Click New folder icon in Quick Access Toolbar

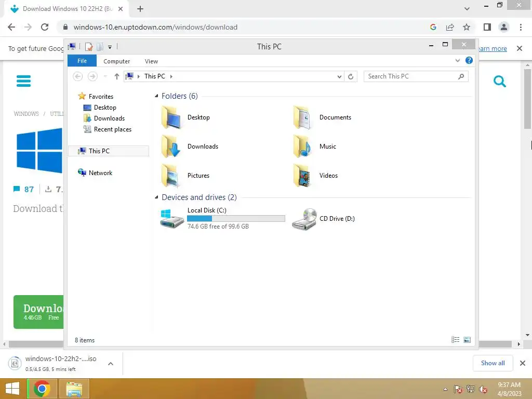[x=100, y=46]
